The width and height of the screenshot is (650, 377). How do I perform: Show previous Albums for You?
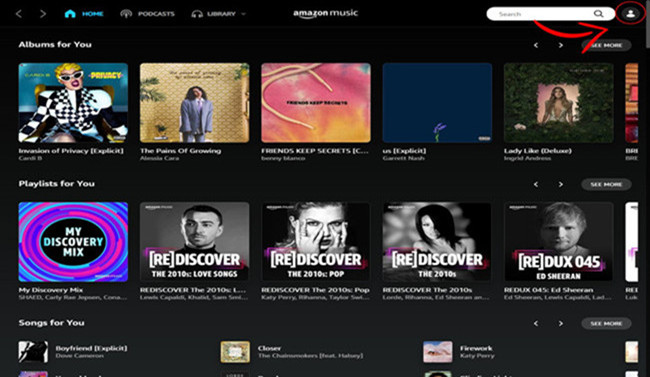click(536, 45)
